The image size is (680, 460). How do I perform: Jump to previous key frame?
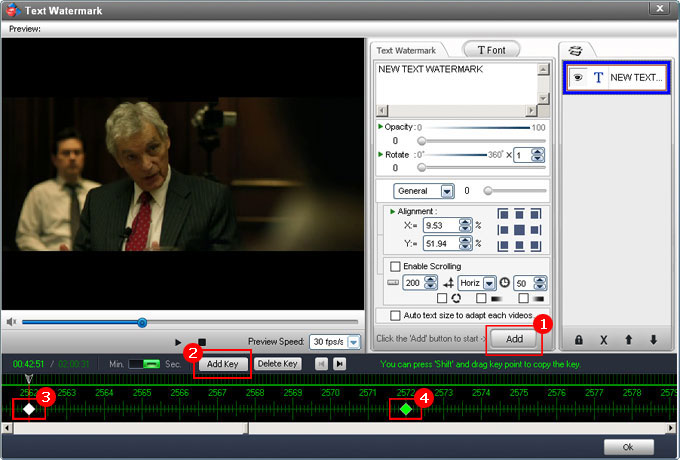point(321,364)
